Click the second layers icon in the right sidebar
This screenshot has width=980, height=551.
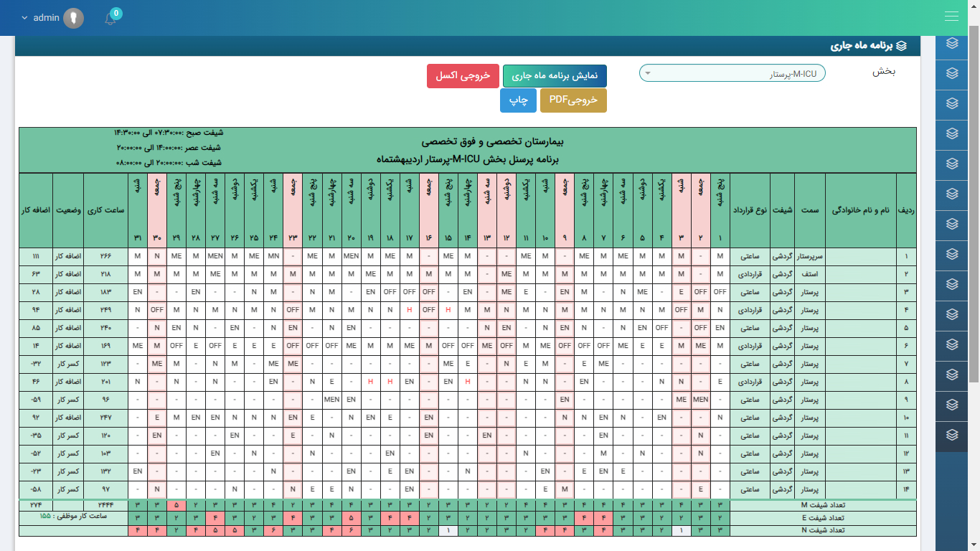click(x=952, y=73)
